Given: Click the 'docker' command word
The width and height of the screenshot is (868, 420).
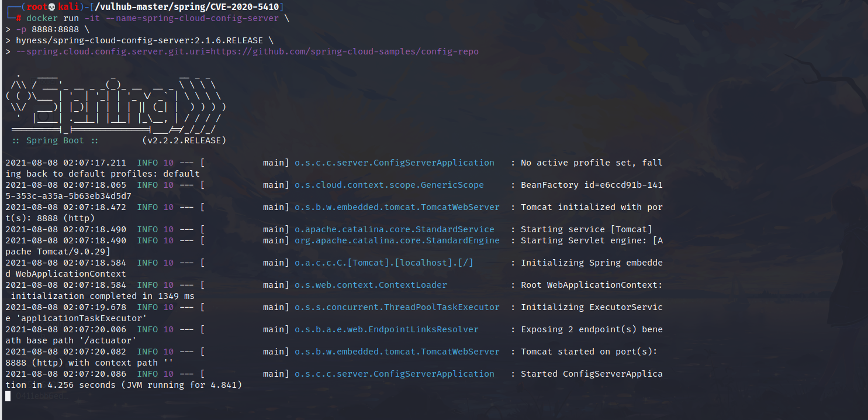Looking at the screenshot, I should [42, 18].
